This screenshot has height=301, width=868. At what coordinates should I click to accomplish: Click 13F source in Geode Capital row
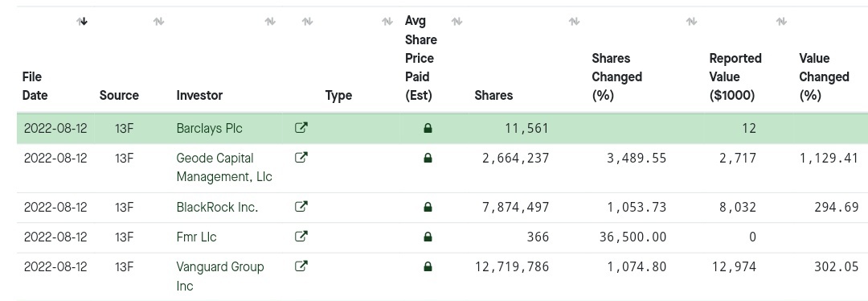125,159
